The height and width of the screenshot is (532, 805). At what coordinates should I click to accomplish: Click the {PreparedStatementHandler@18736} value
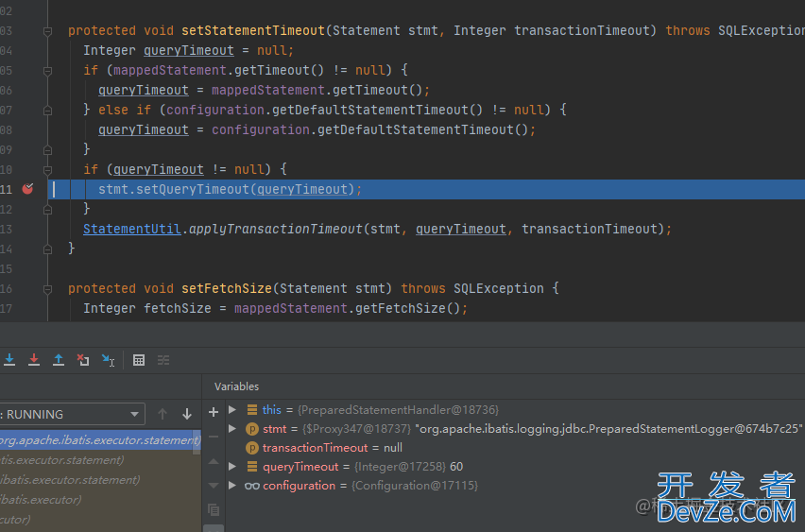click(x=399, y=409)
